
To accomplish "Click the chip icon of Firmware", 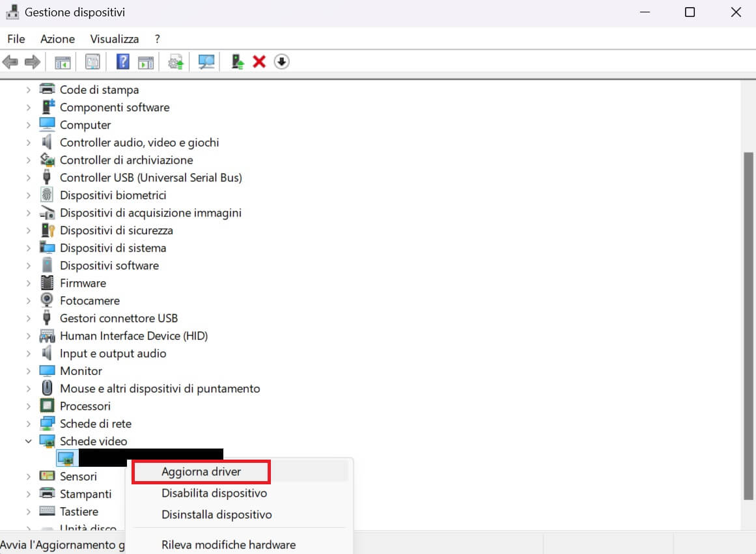I will tap(47, 283).
